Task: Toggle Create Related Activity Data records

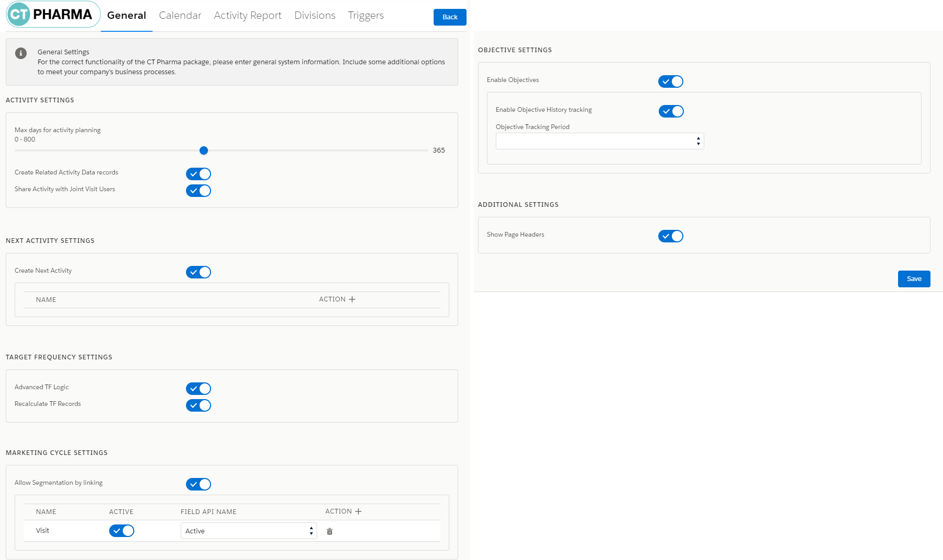Action: point(199,174)
